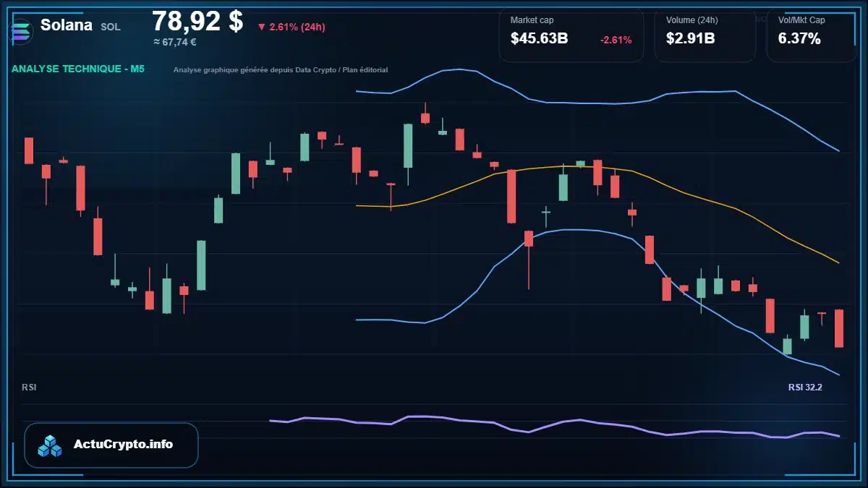This screenshot has width=868, height=488.
Task: Click the Solana coin name
Action: pyautogui.click(x=67, y=25)
